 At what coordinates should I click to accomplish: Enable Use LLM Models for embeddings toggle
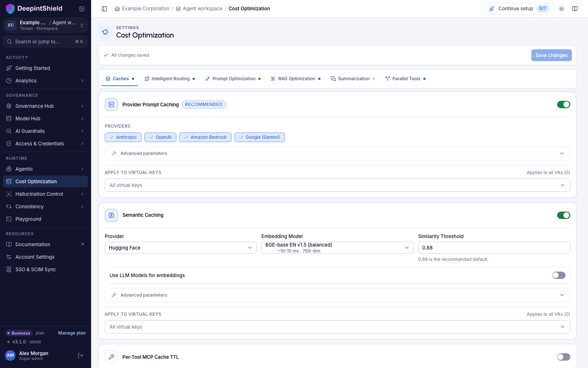(x=559, y=275)
